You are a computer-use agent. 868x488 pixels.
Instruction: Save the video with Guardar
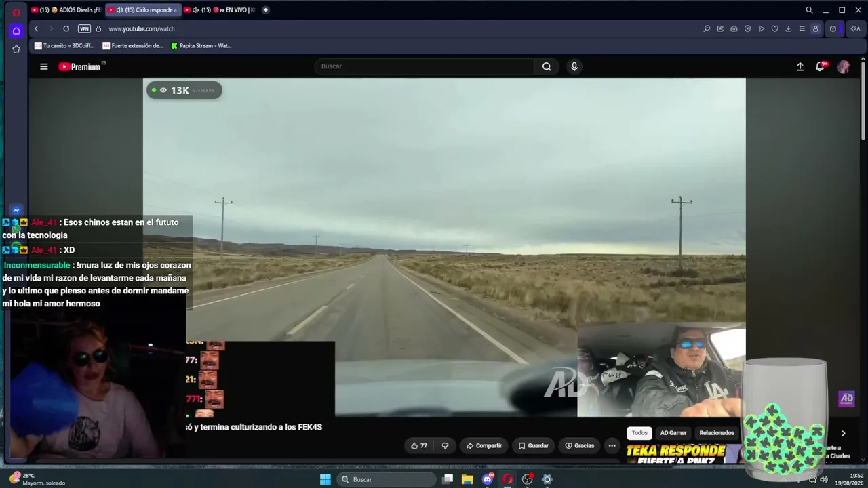click(534, 445)
